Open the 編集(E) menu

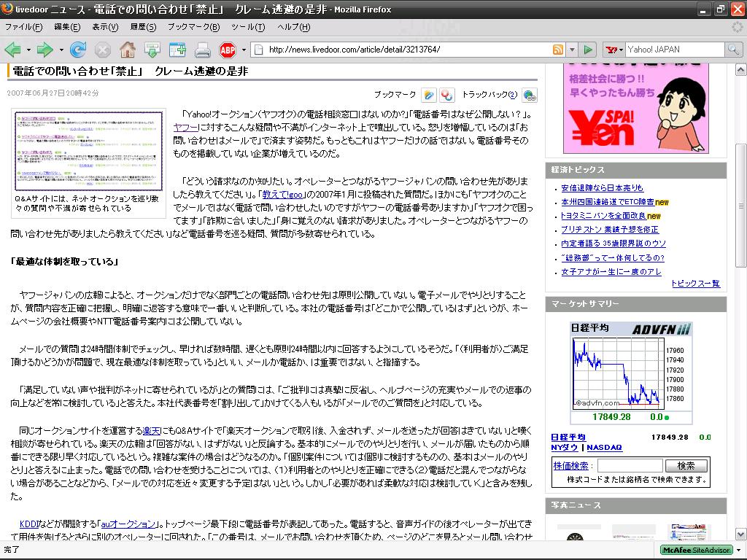click(x=67, y=27)
